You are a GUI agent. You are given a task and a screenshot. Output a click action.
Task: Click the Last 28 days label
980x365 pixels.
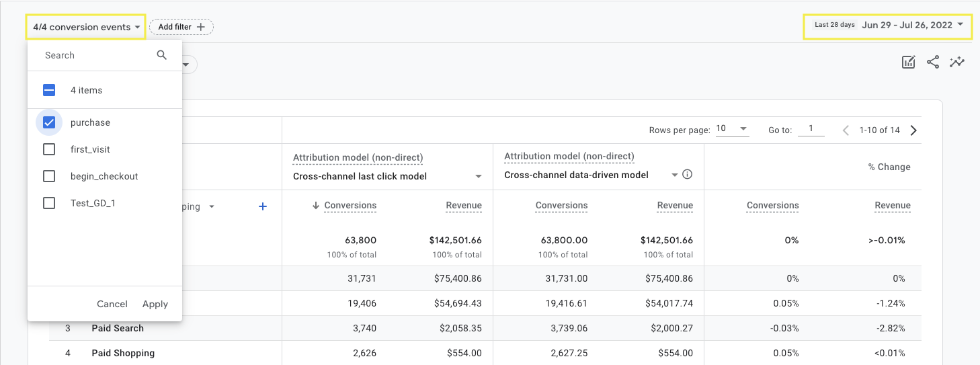click(834, 25)
